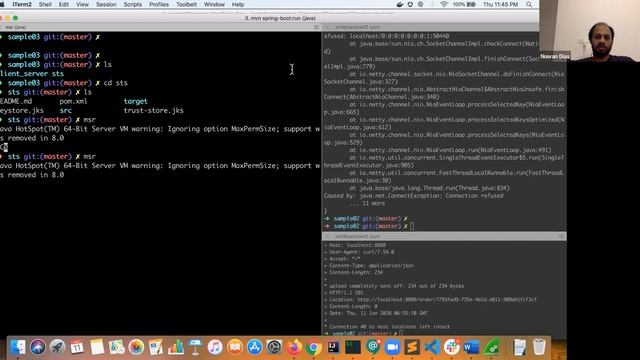Click the Location URL in curl output
Screen dimensions: 640x360
[447, 300]
